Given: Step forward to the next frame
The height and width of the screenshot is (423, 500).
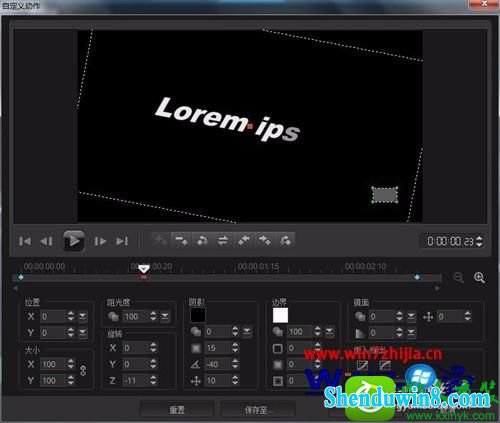Looking at the screenshot, I should coord(100,241).
